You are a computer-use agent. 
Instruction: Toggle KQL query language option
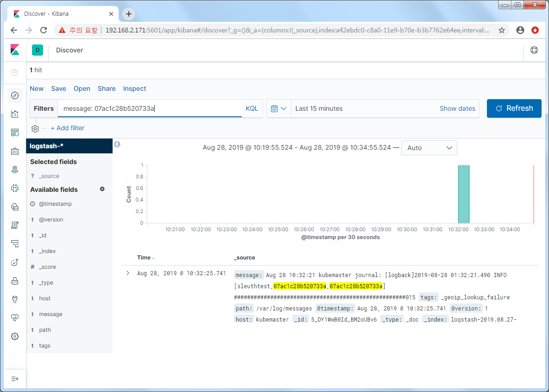(x=252, y=108)
